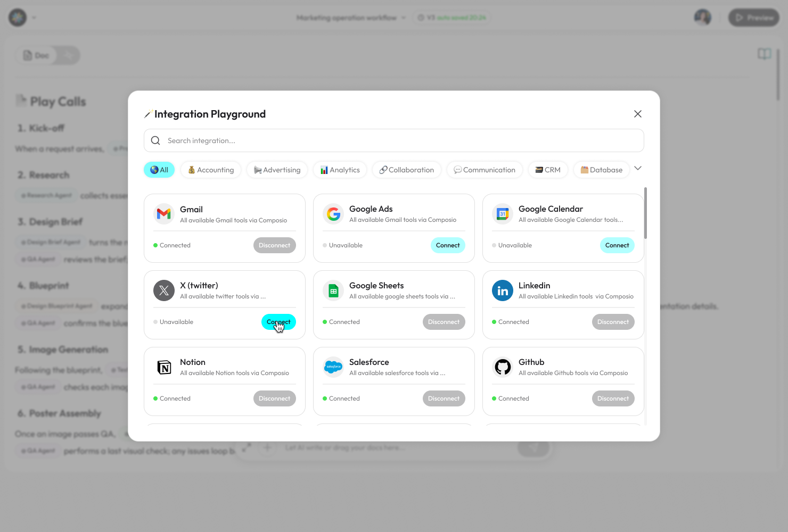This screenshot has width=788, height=532.
Task: Filter integrations by Accounting
Action: coord(211,170)
